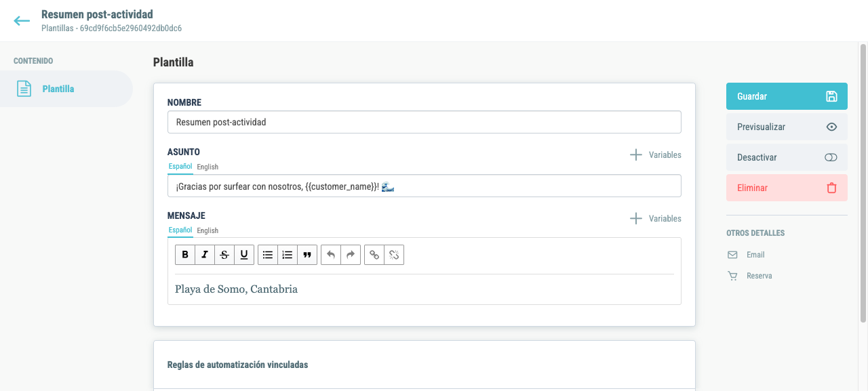The width and height of the screenshot is (868, 391).
Task: Delete the template with Eliminar
Action: click(x=787, y=188)
